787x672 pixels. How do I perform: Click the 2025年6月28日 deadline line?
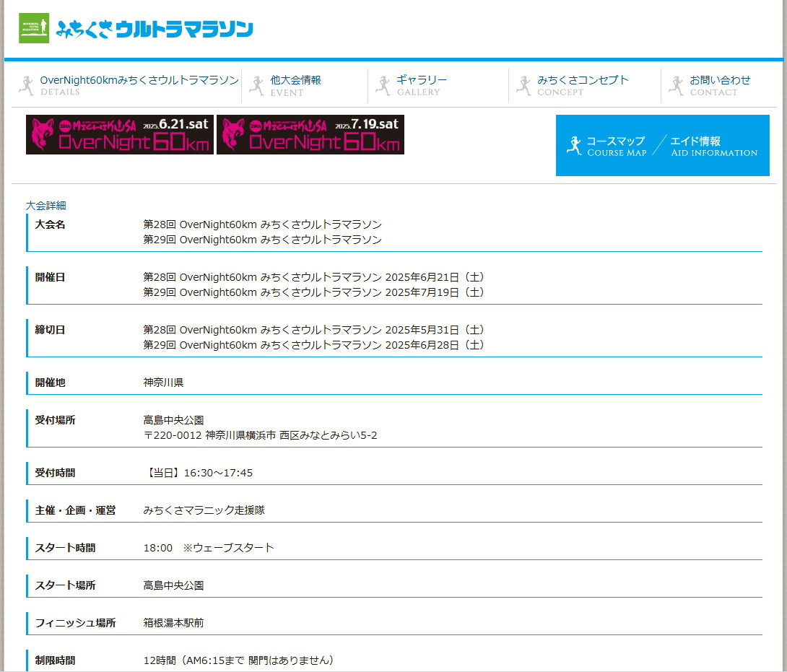click(x=313, y=345)
